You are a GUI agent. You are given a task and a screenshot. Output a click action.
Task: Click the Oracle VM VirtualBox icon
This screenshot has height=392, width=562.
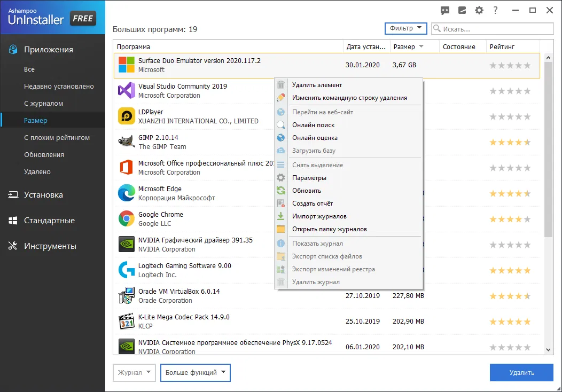[x=127, y=296]
